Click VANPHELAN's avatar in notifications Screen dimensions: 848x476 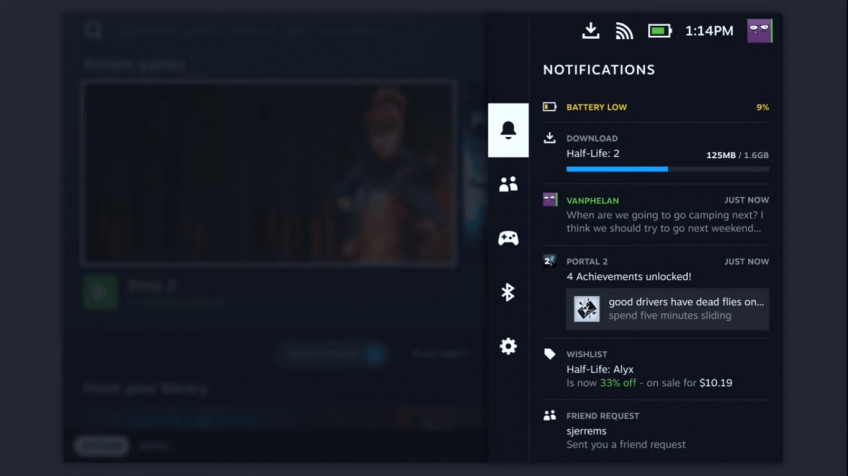[550, 200]
